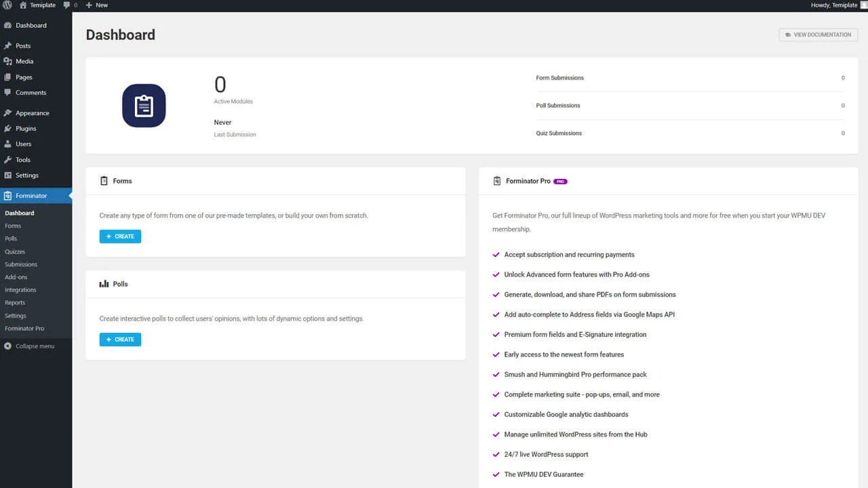
Task: Click the Last Submission label
Action: tap(235, 135)
